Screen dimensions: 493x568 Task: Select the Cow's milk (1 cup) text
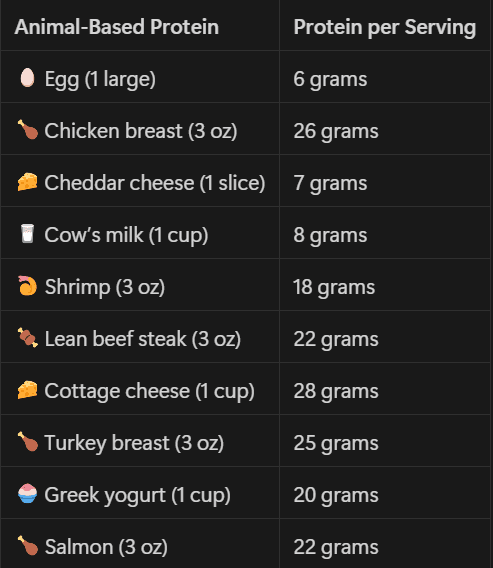coord(126,235)
